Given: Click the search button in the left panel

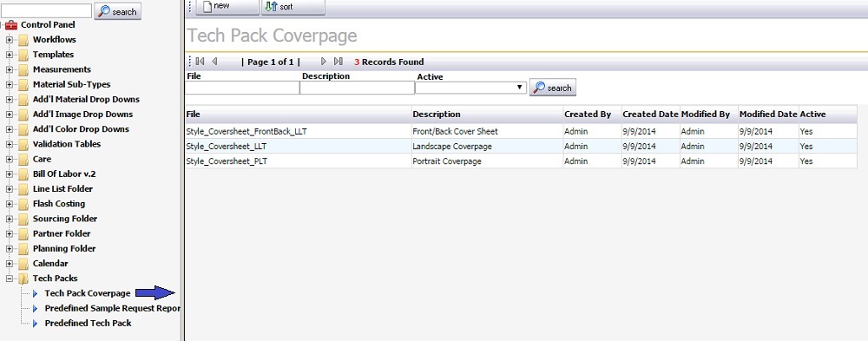Looking at the screenshot, I should [118, 11].
